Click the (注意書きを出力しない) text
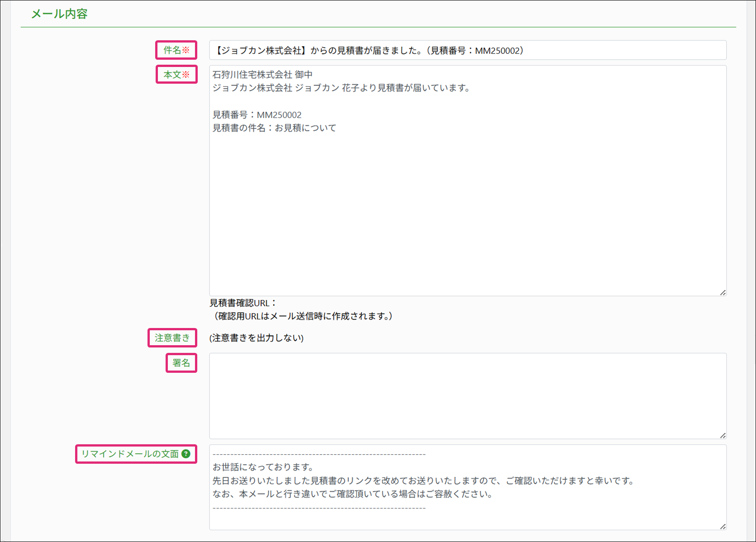The width and height of the screenshot is (756, 542). click(257, 338)
